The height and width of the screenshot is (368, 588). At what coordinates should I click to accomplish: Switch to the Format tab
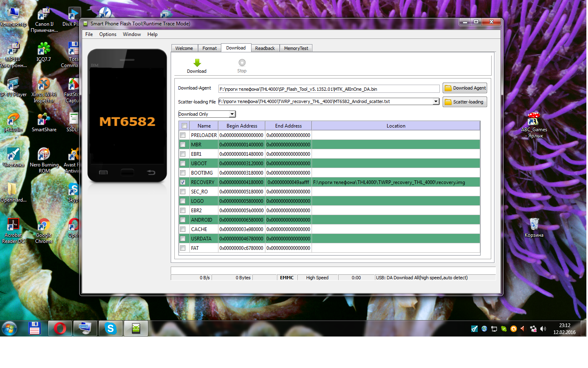click(209, 48)
